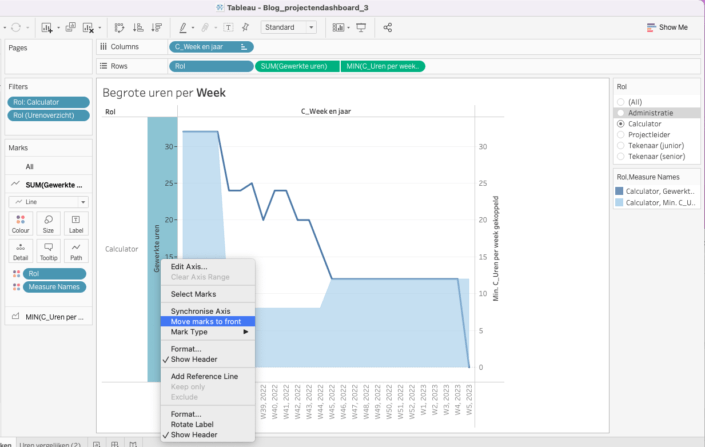
Task: Click the Sort Descending toolbar icon
Action: coord(155,27)
